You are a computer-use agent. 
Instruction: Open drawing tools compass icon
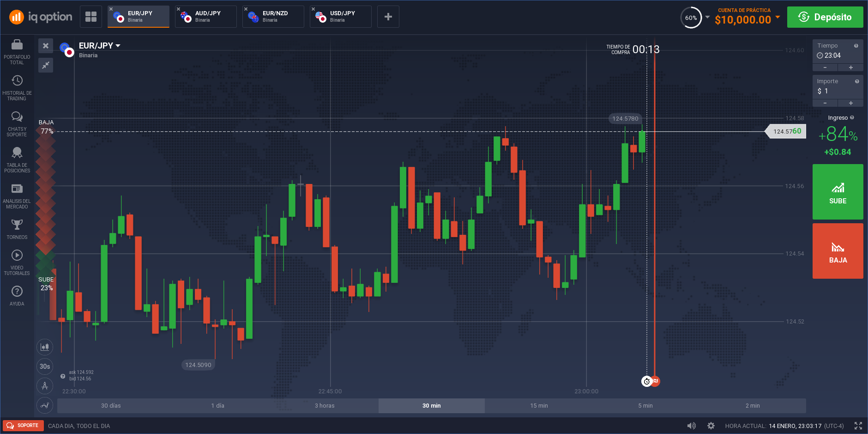45,386
